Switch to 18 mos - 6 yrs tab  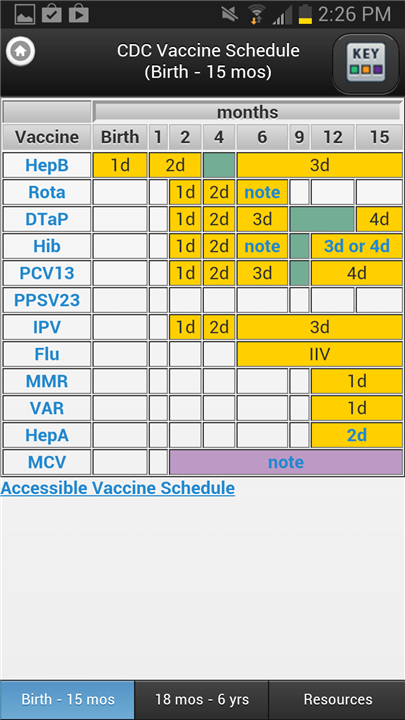[202, 700]
